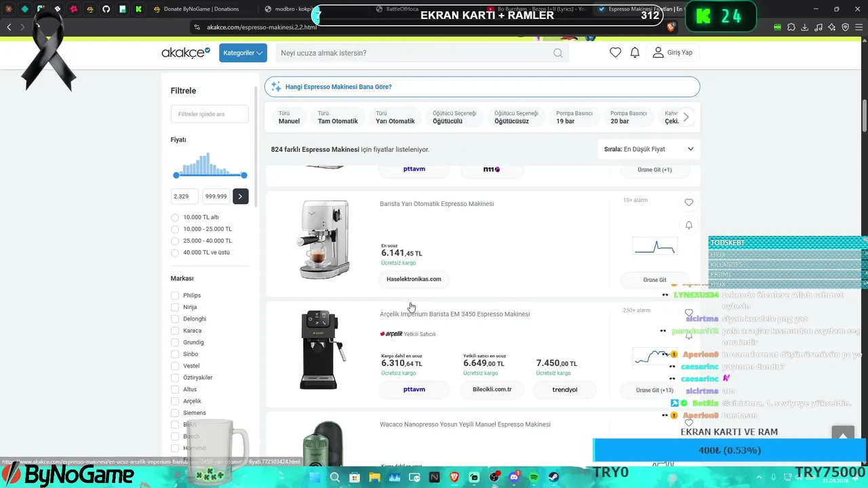
Task: Toggle the Sinbo brand checkbox
Action: (175, 354)
